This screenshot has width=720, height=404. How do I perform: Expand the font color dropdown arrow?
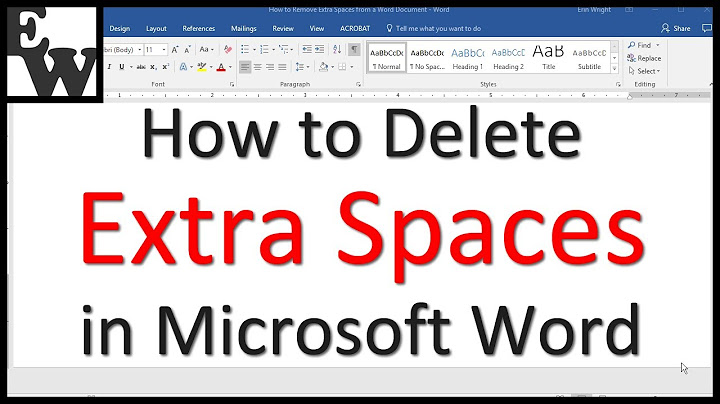[x=230, y=67]
